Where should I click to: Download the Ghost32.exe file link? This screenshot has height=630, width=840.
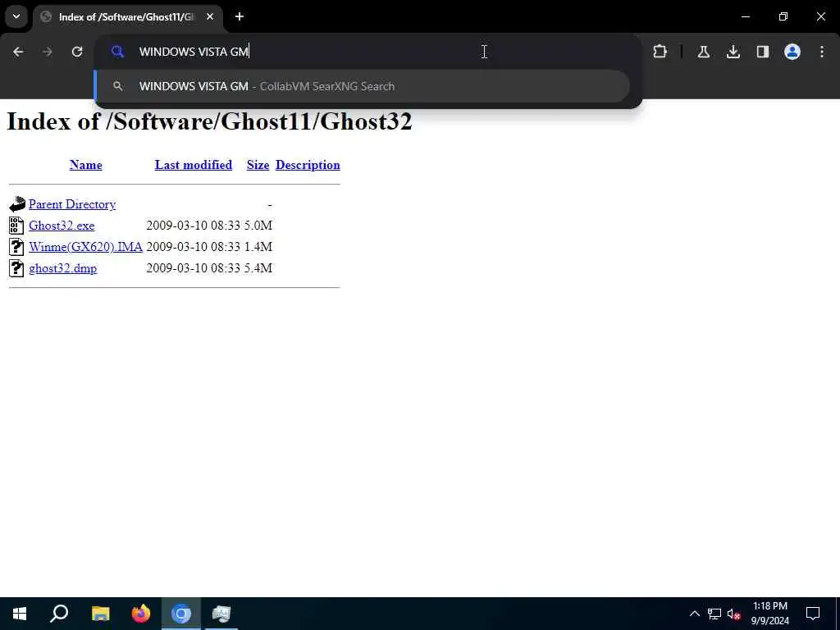[x=62, y=226]
